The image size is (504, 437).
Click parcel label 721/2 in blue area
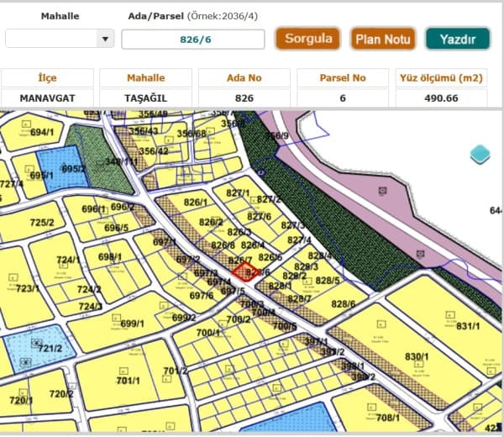click(x=50, y=348)
